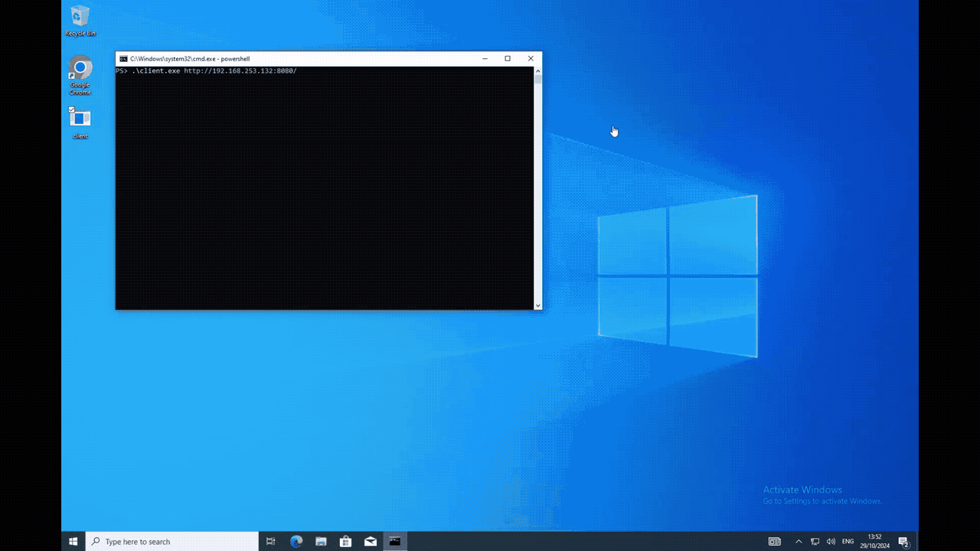Image resolution: width=980 pixels, height=551 pixels.
Task: Click the cmd icon in window title bar
Action: [x=123, y=59]
